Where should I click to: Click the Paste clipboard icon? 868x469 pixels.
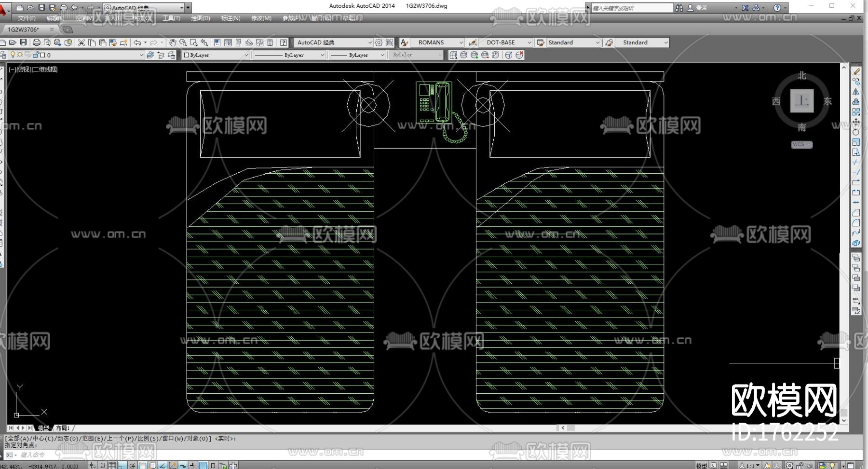(x=103, y=42)
